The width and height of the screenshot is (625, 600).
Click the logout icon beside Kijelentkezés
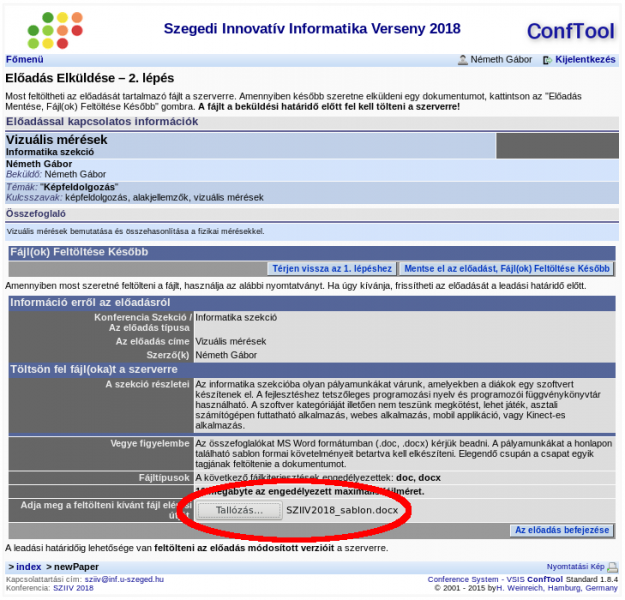(546, 60)
